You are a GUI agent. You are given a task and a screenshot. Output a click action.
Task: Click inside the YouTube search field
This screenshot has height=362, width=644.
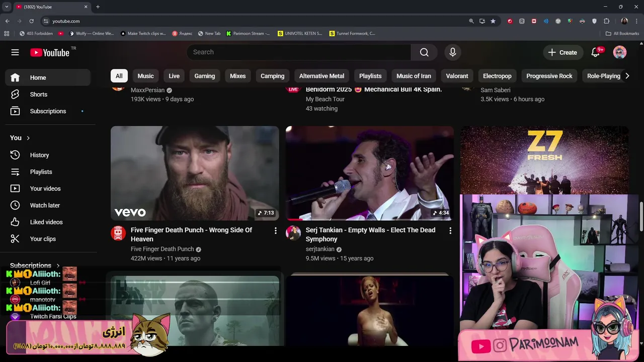(x=299, y=52)
